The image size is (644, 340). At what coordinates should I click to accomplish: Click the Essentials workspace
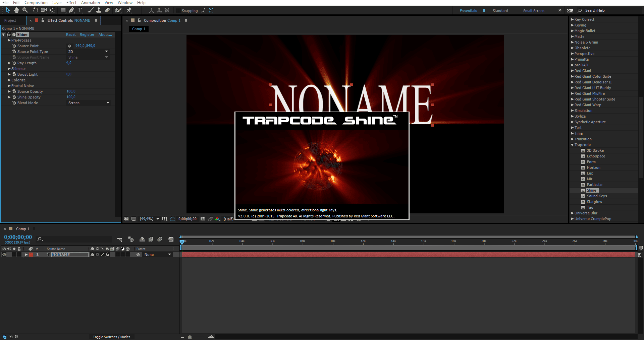coord(468,11)
